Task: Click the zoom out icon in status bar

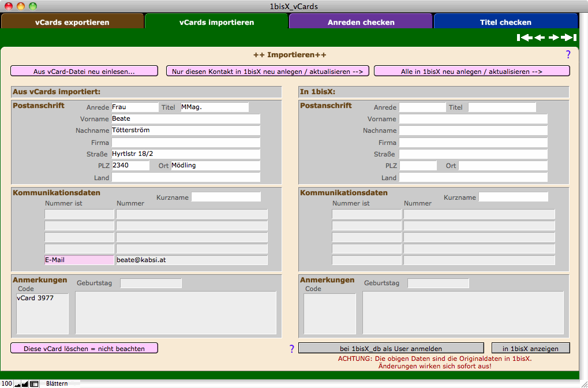Action: [x=17, y=383]
